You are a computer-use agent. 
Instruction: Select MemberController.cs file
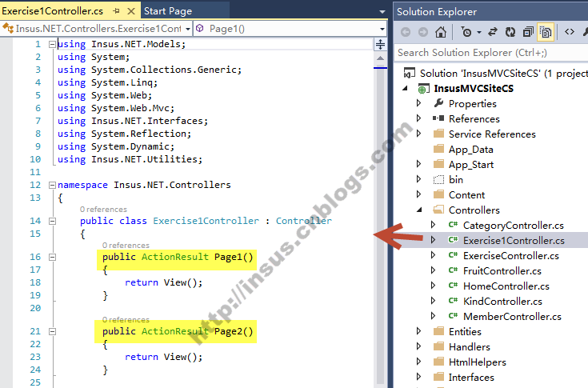click(x=512, y=316)
